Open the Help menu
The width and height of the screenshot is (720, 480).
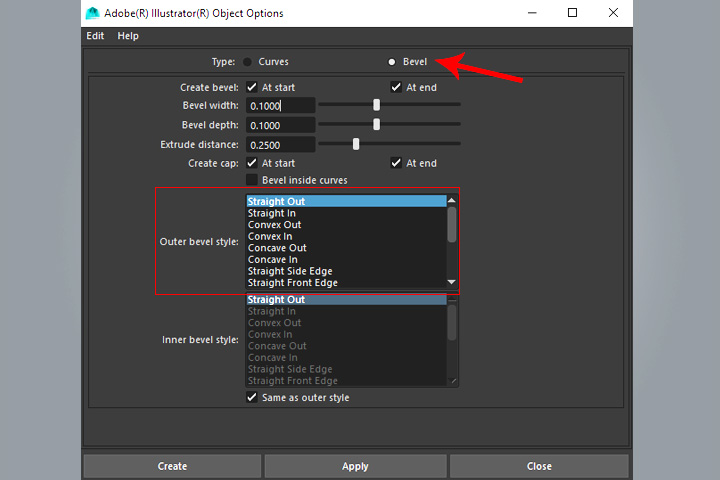point(128,36)
